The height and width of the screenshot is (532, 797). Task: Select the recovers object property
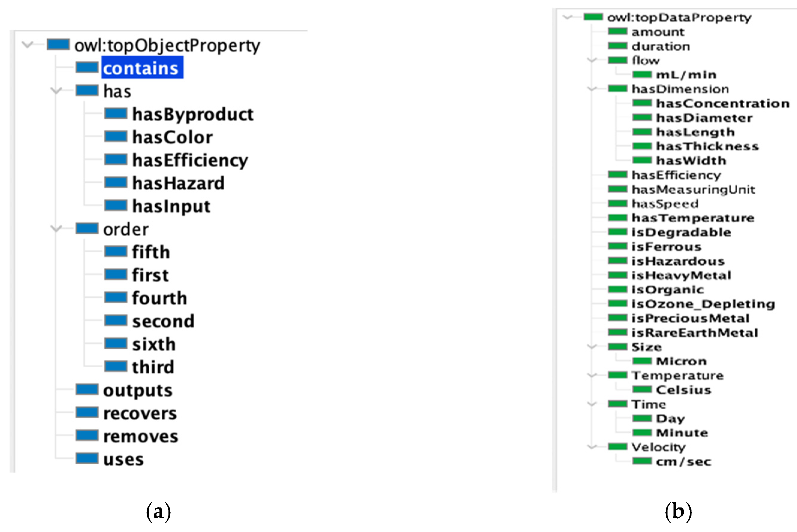tap(140, 413)
